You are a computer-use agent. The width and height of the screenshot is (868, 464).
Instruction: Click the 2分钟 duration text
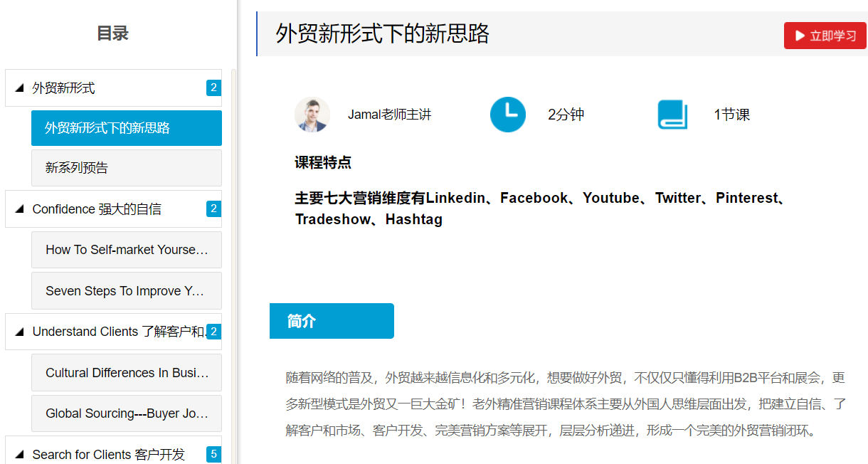click(x=566, y=115)
